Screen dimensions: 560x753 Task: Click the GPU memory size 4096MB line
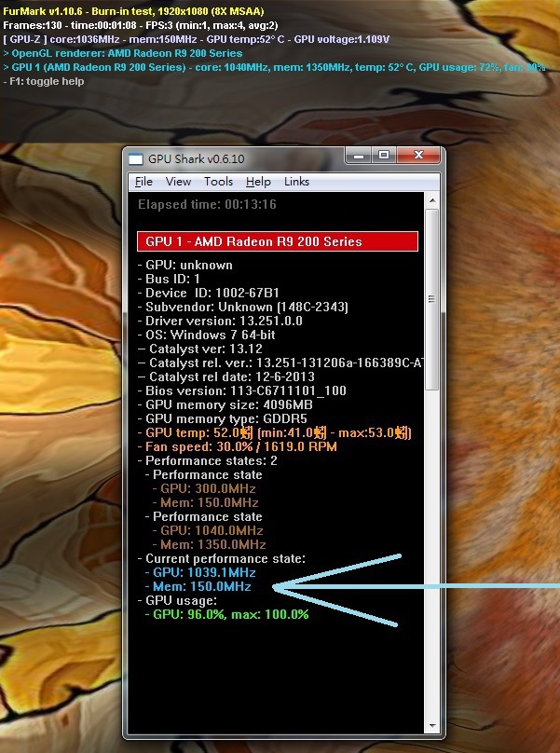pyautogui.click(x=225, y=404)
